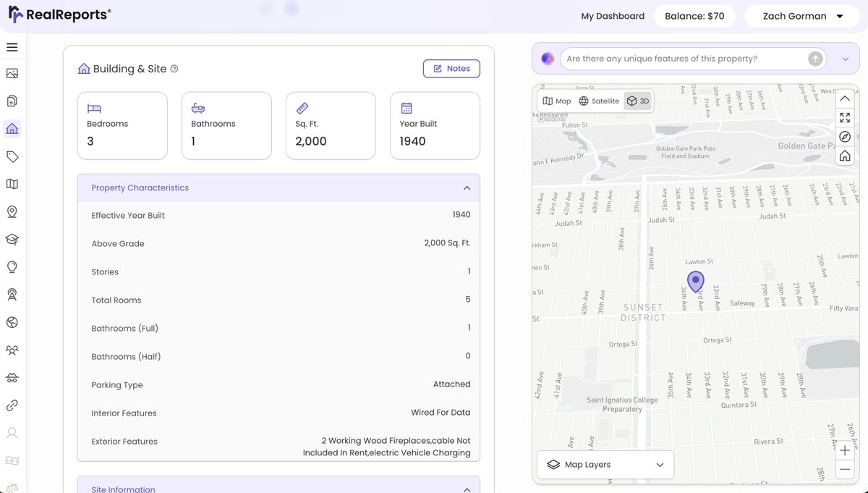Screen dimensions: 868x493
Task: Click the Parking Type label
Action: [117, 385]
